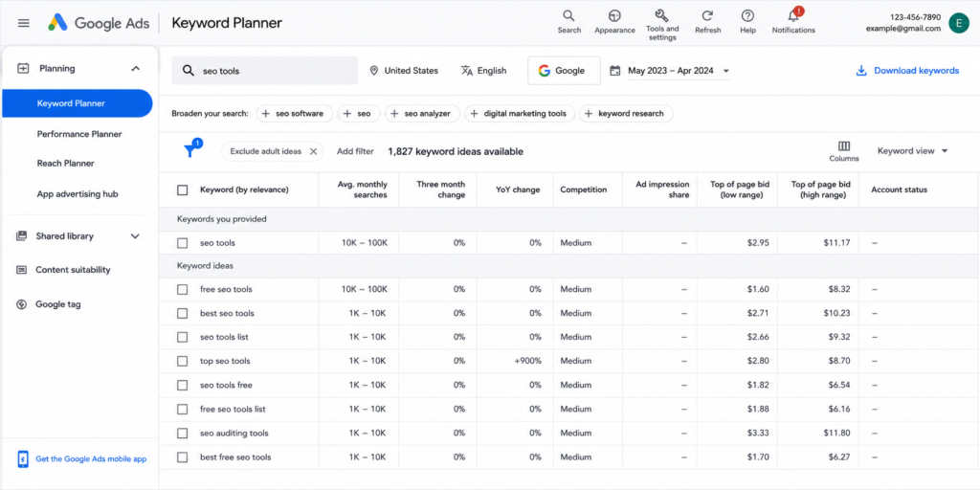Click the $11.80 high range bid
The height and width of the screenshot is (490, 980).
coord(836,434)
